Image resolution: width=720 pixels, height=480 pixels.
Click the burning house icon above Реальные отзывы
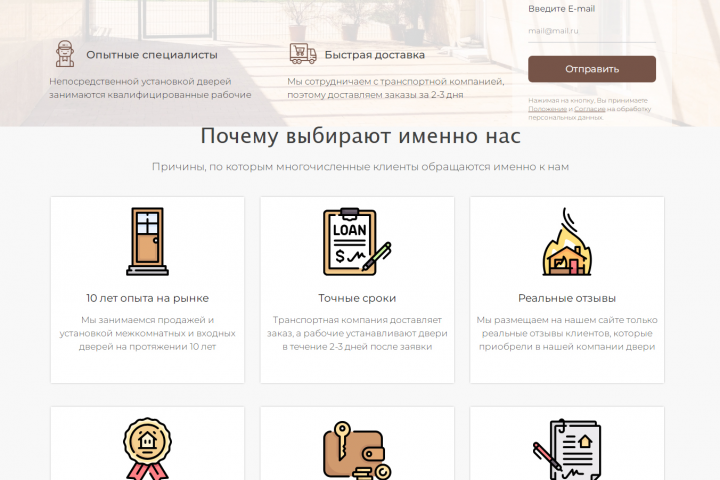567,242
